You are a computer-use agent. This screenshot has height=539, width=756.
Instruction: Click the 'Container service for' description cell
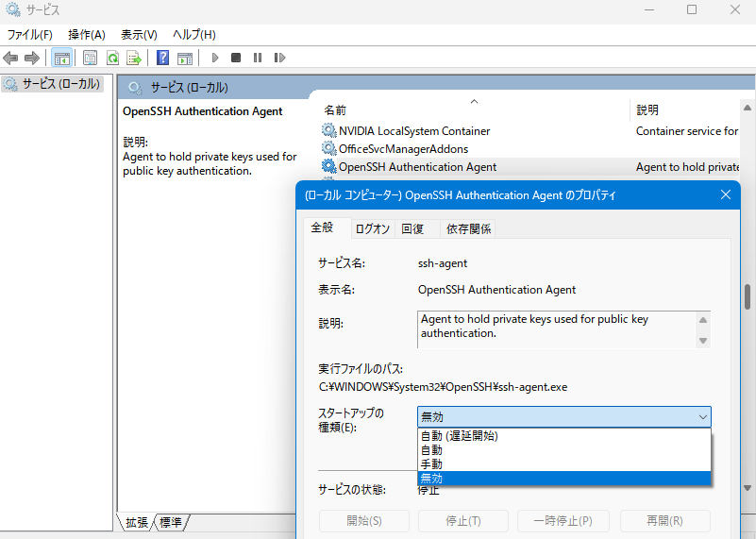coord(686,130)
